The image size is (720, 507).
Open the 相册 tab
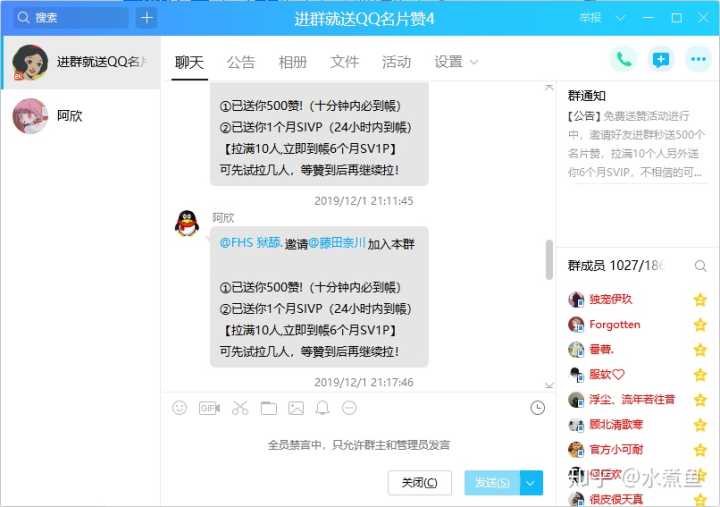point(292,62)
